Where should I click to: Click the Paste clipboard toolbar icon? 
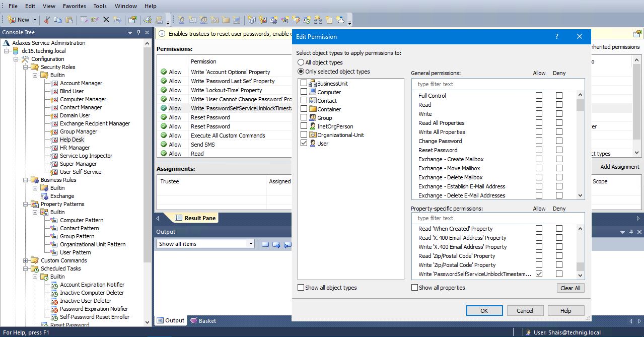[x=69, y=20]
